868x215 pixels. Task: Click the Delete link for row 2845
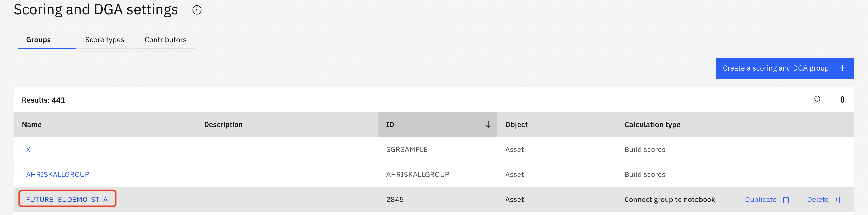pos(818,199)
